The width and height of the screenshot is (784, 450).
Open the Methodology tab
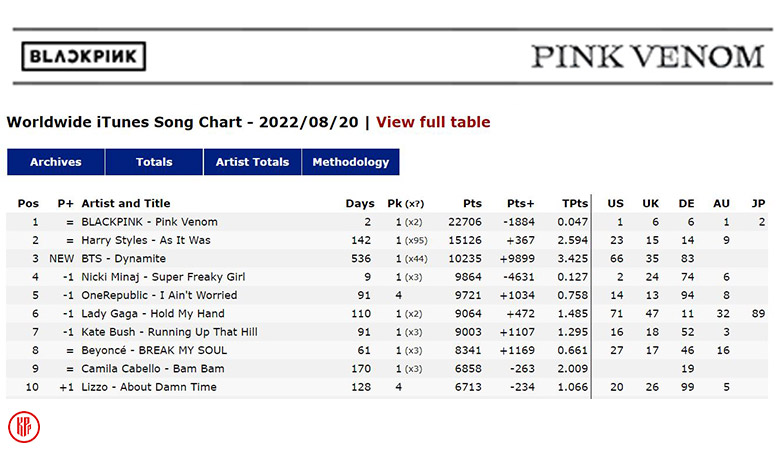click(350, 162)
